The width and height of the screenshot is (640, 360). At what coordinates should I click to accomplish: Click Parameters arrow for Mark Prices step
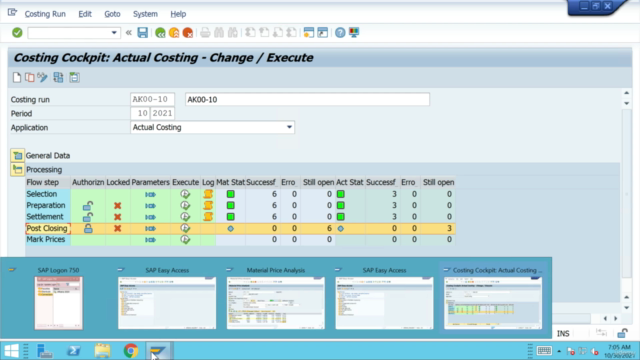click(x=150, y=240)
